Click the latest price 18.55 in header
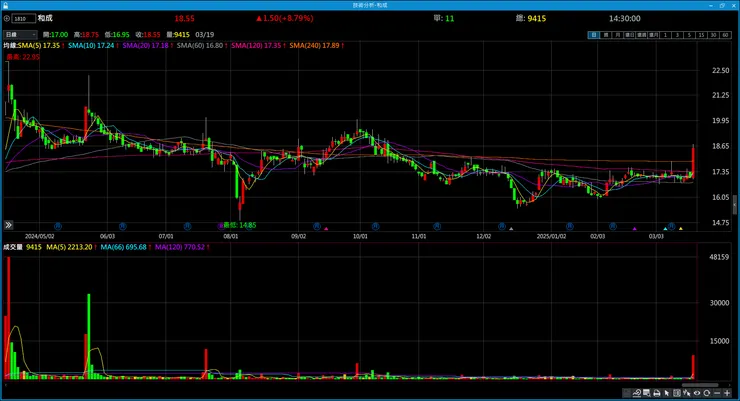The width and height of the screenshot is (740, 401). (x=184, y=18)
